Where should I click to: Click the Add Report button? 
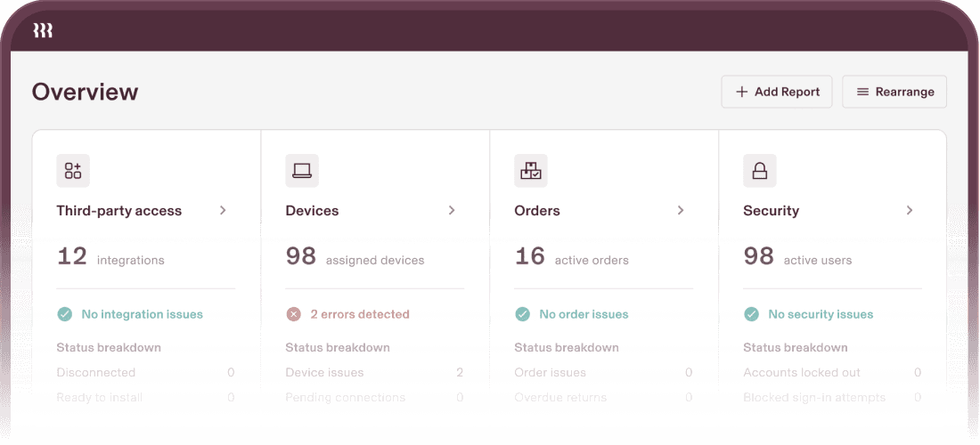tap(777, 92)
